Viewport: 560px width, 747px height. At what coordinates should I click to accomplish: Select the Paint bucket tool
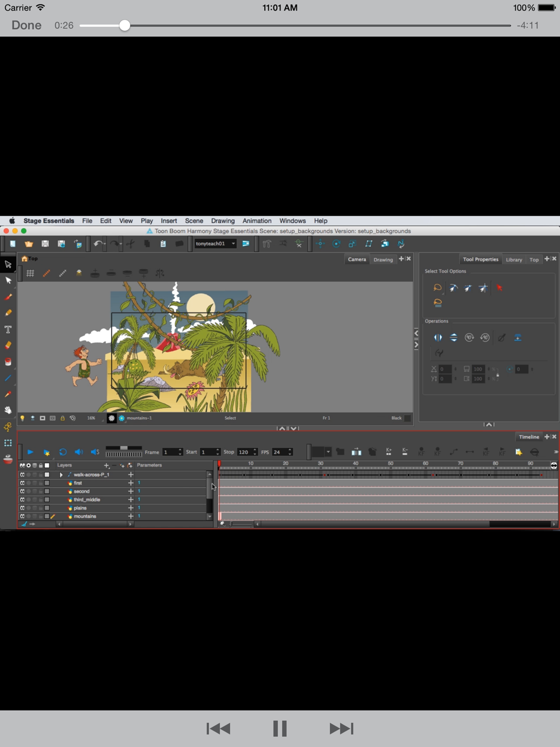8,362
